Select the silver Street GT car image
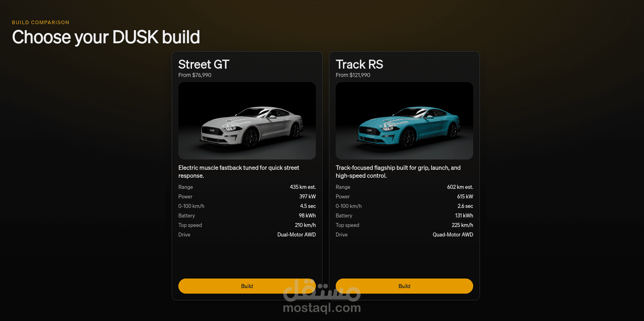 (x=247, y=121)
